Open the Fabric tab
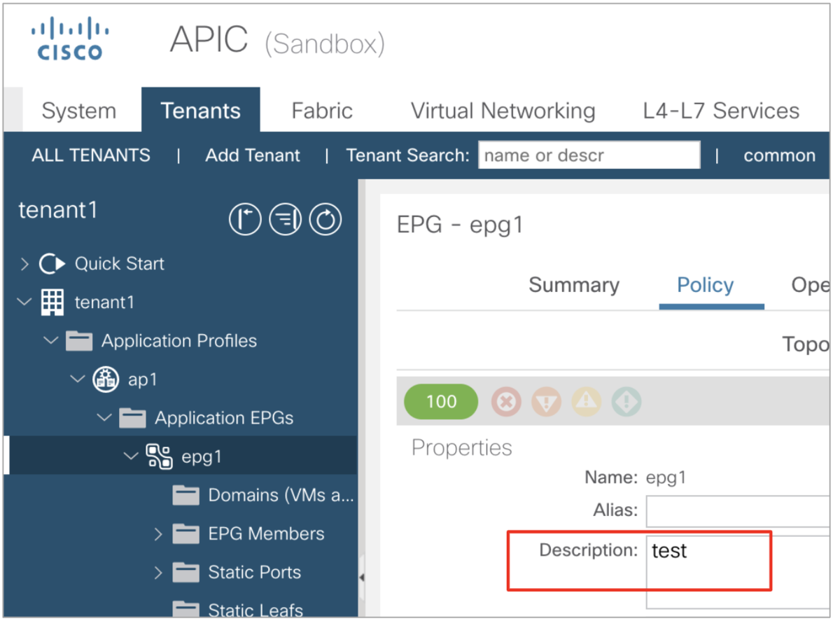 (322, 111)
